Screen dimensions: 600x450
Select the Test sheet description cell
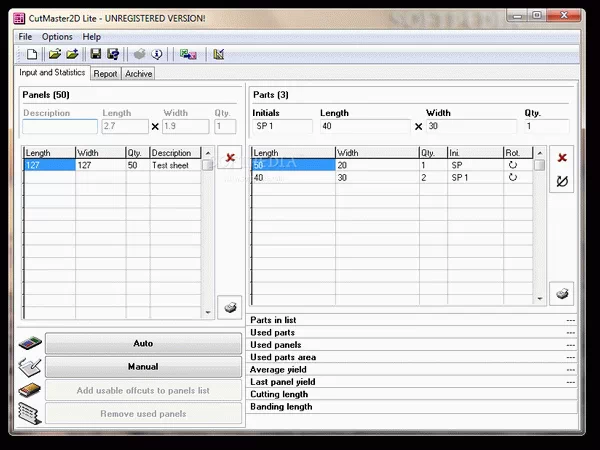pyautogui.click(x=175, y=165)
